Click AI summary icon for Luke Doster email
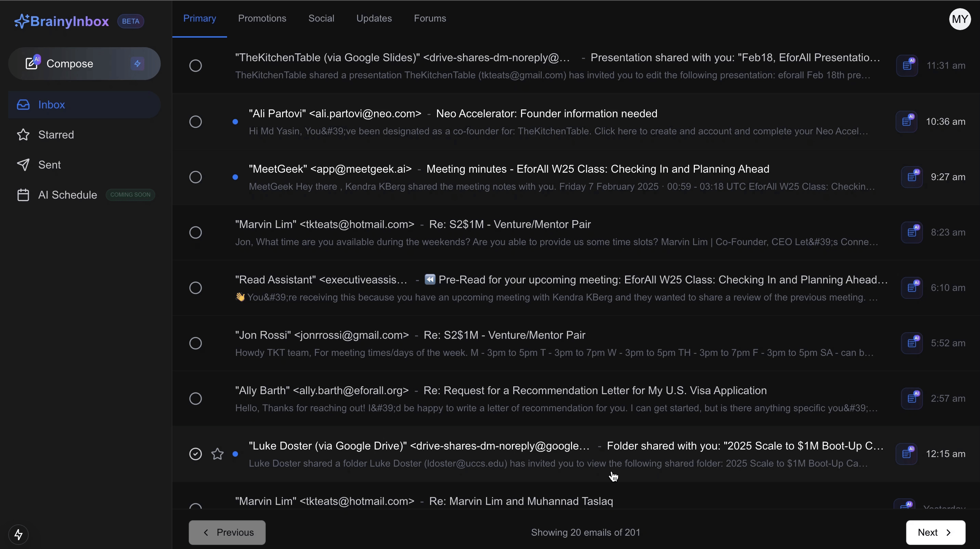980x549 pixels. pos(906,454)
